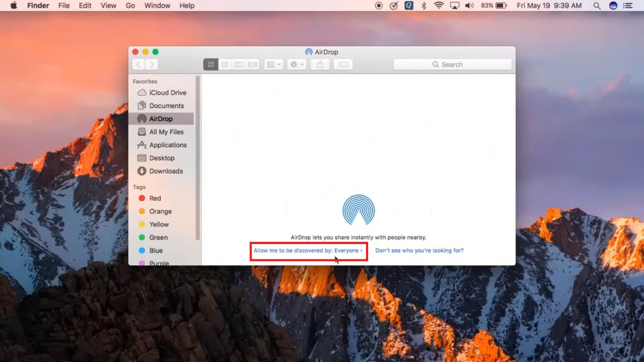The image size is (644, 362).
Task: Open the Action gear menu
Action: pyautogui.click(x=297, y=64)
